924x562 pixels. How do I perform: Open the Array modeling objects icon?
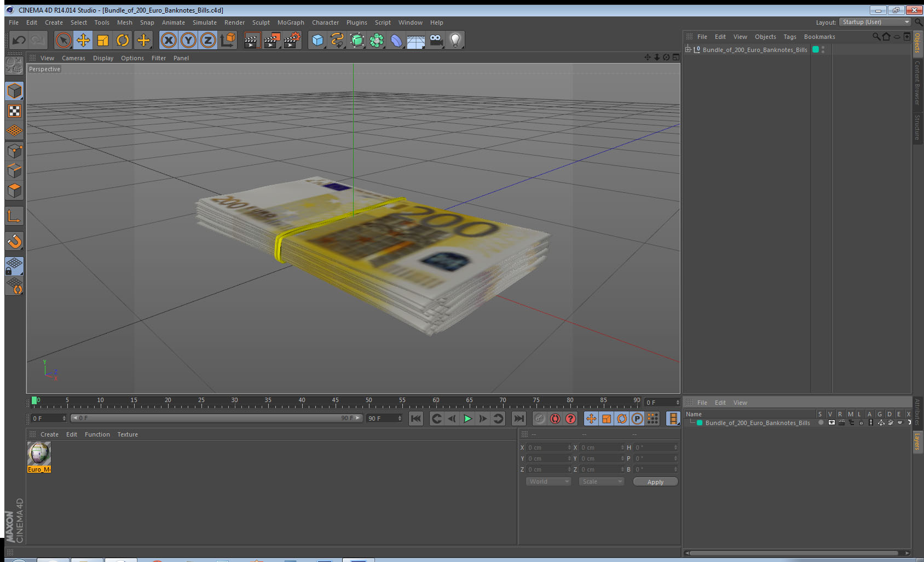(x=377, y=40)
